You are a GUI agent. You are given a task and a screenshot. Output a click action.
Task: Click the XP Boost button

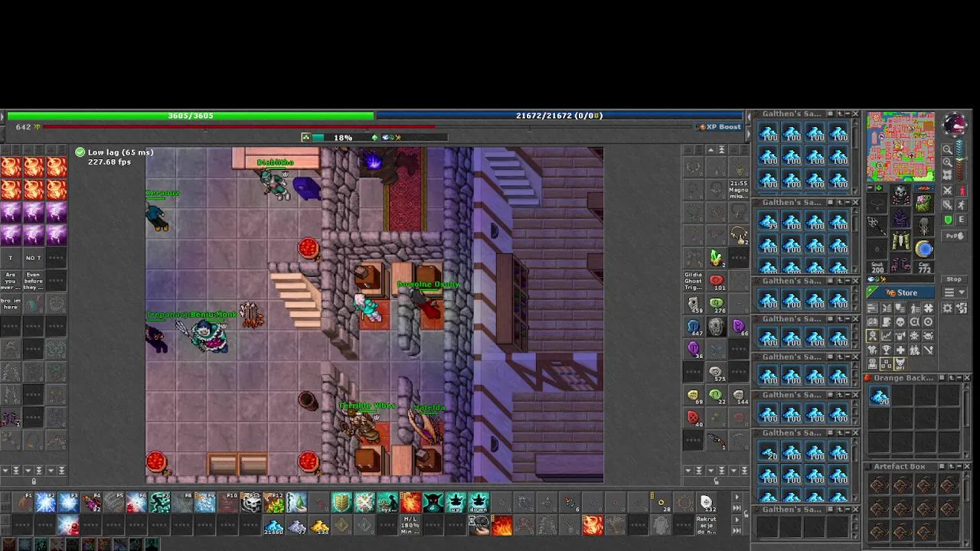720,127
